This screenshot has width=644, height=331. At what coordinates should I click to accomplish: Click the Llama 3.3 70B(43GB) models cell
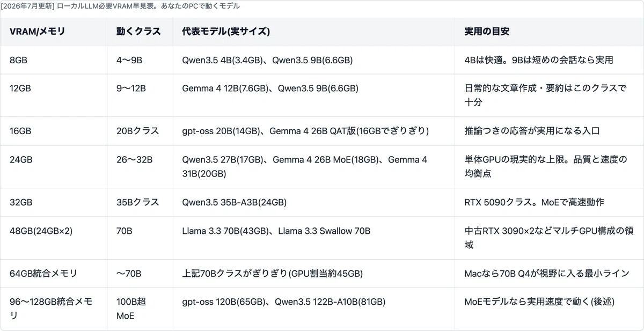pyautogui.click(x=314, y=238)
